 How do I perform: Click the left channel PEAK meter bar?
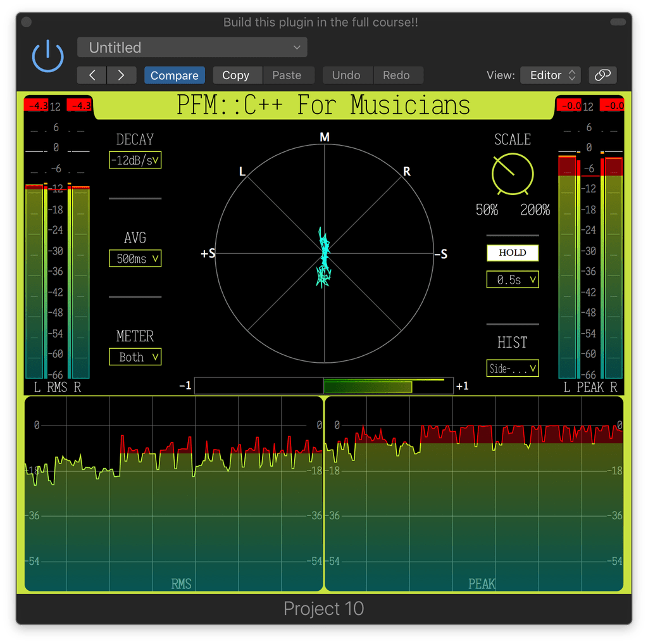567,267
